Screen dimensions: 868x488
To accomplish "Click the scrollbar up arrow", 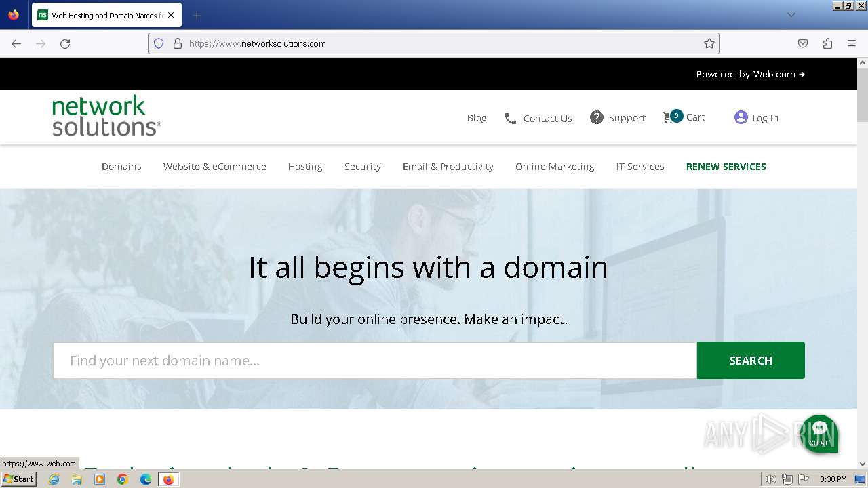I will point(863,62).
